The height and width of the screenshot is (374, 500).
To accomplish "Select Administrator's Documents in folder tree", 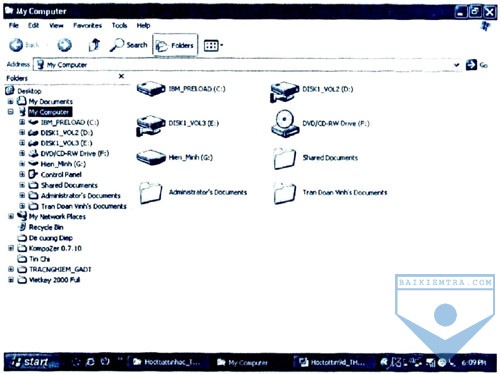I will click(x=80, y=196).
